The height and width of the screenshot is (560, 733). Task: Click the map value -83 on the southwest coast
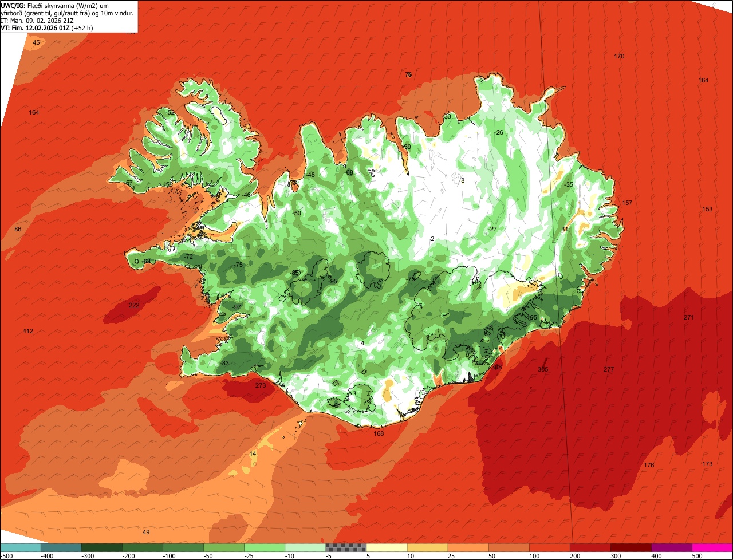tap(224, 363)
